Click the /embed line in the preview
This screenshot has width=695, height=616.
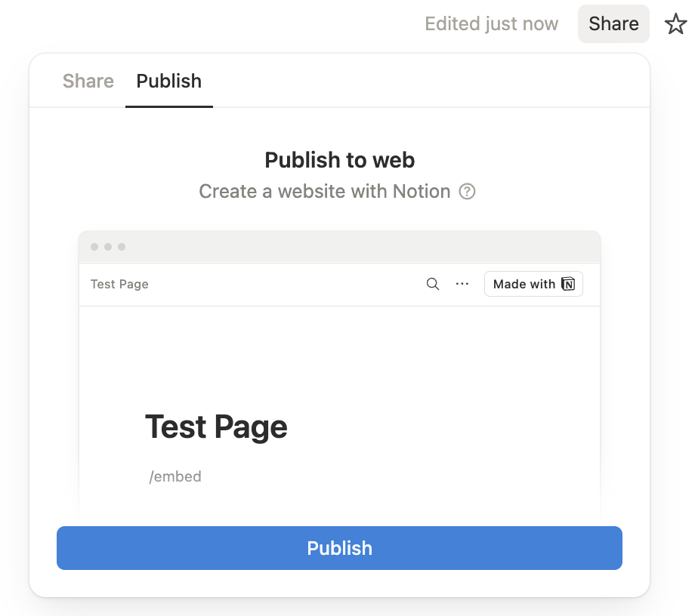pos(175,476)
